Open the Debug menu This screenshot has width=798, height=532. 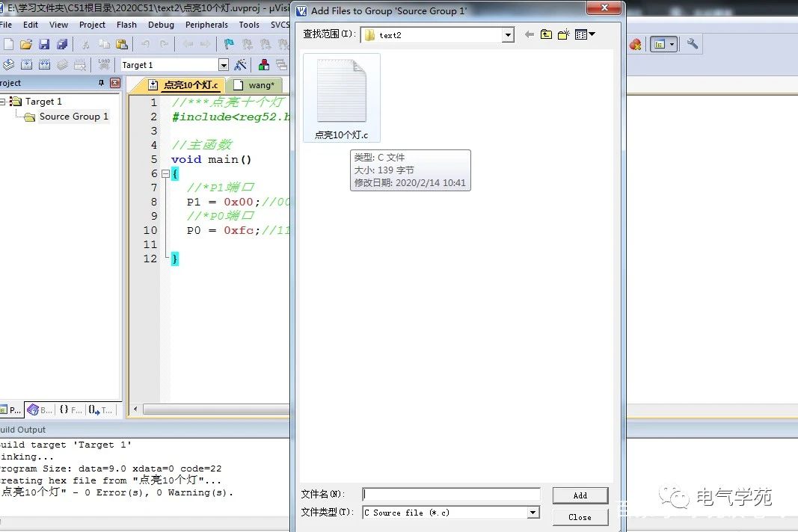tap(161, 25)
